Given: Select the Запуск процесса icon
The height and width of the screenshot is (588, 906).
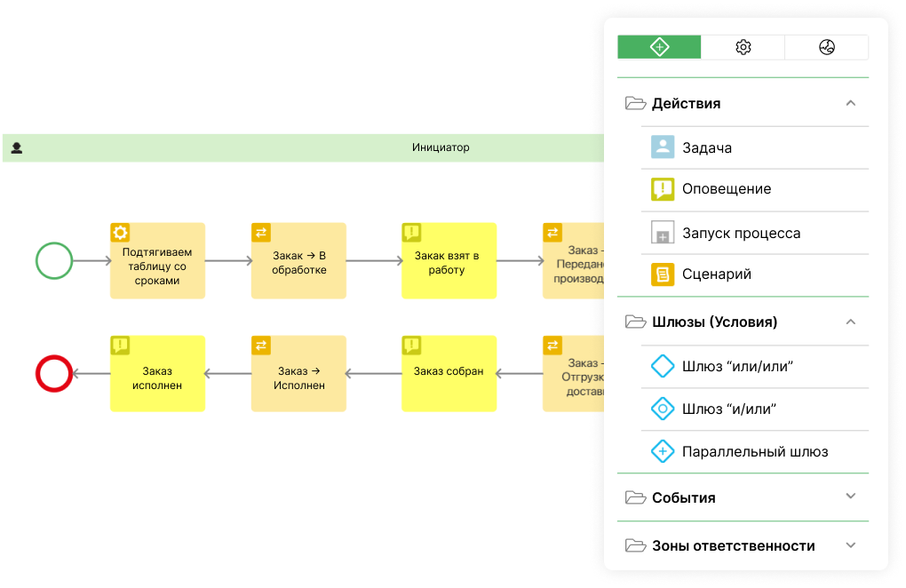Looking at the screenshot, I should click(x=663, y=232).
